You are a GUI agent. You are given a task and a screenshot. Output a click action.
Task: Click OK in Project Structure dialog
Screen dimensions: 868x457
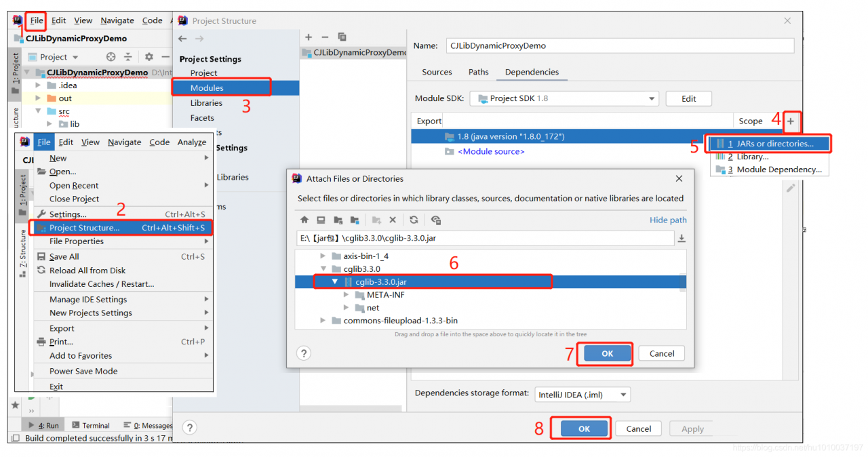click(x=584, y=429)
